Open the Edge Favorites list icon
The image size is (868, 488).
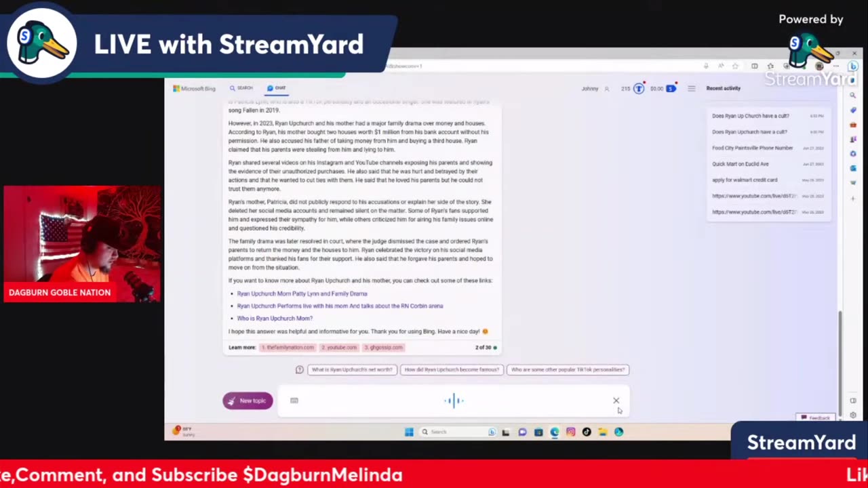tap(770, 66)
